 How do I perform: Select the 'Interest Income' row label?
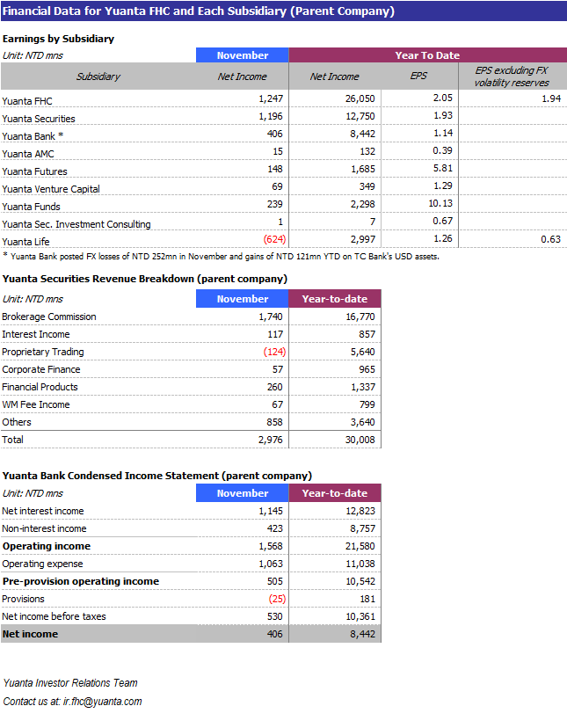[36, 334]
